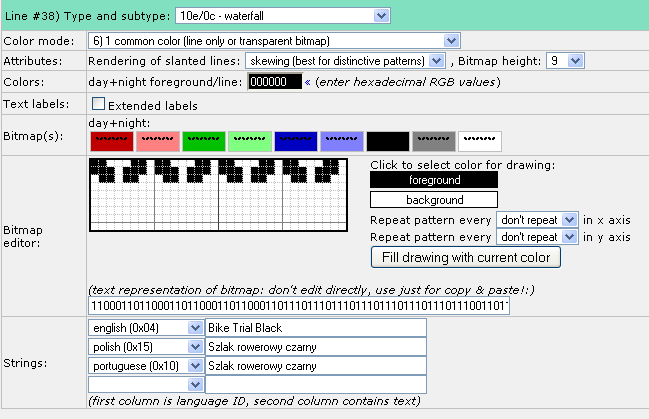Choose the background drawing color
This screenshot has height=419, width=649.
coord(434,200)
